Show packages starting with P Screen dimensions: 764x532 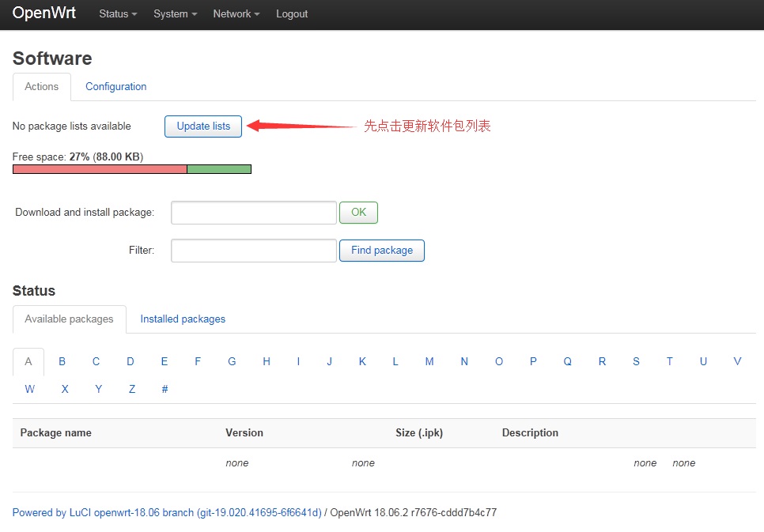(x=533, y=361)
